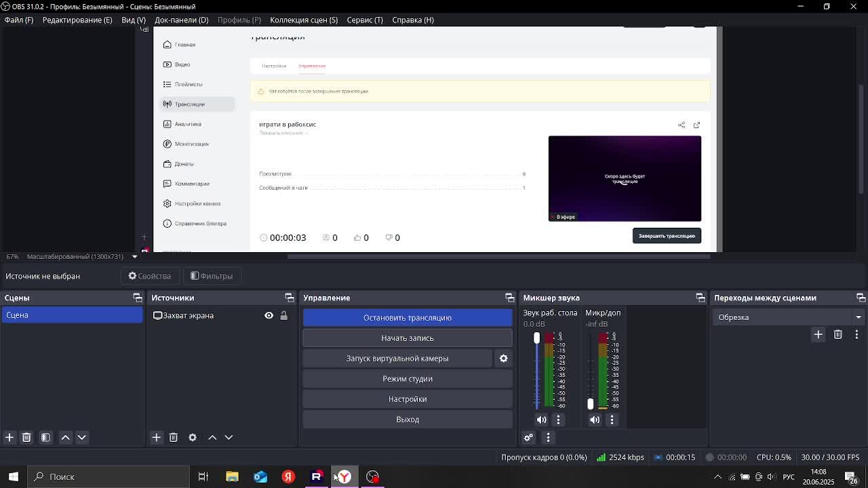Open Файл menu
The height and width of the screenshot is (488, 868).
19,20
